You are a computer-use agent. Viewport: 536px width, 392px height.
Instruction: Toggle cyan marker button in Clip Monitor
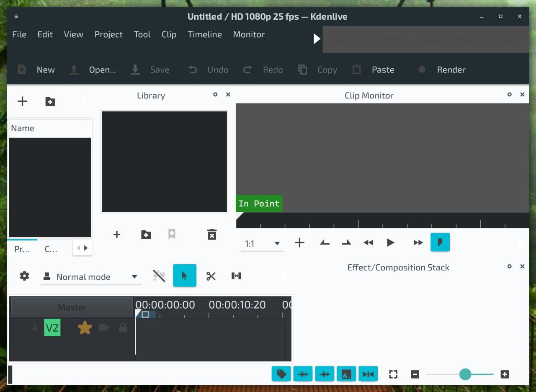pos(440,242)
